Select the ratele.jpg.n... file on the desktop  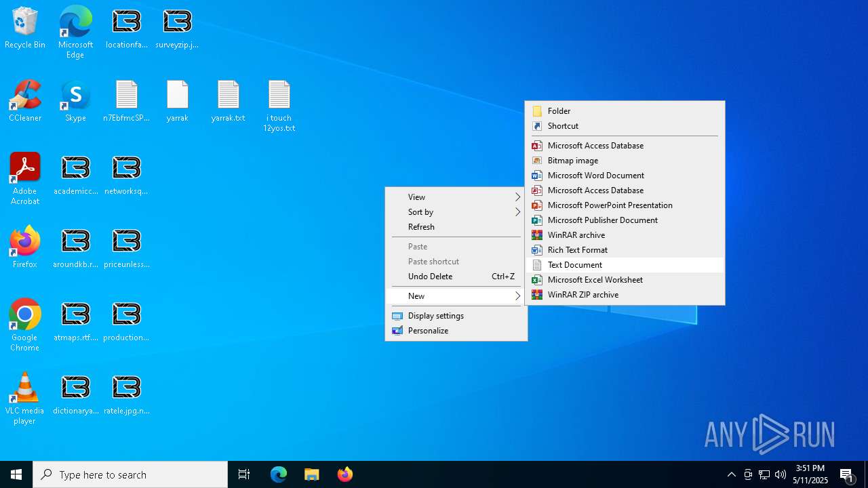point(126,394)
